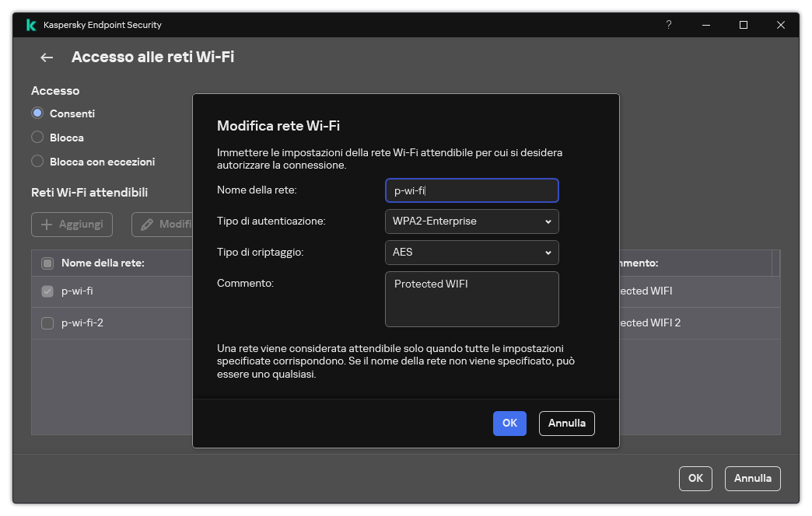This screenshot has width=812, height=516.
Task: Select the Consenti radio button
Action: point(37,113)
